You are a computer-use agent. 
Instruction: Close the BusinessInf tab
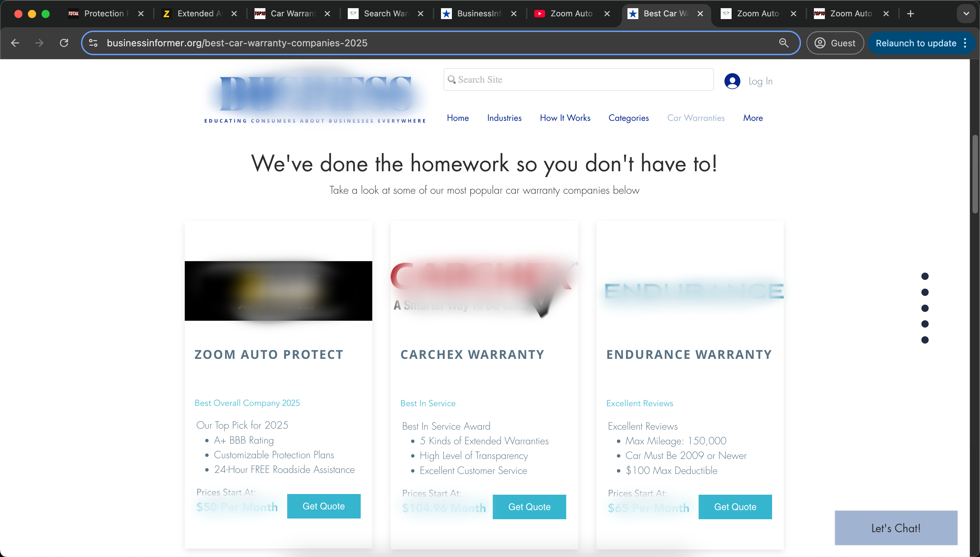click(x=514, y=14)
